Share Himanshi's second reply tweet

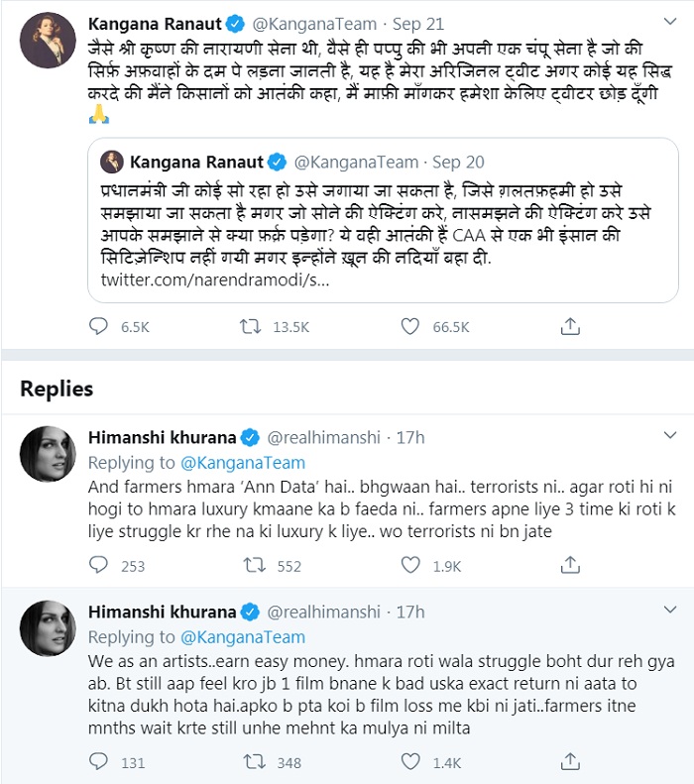click(x=570, y=762)
